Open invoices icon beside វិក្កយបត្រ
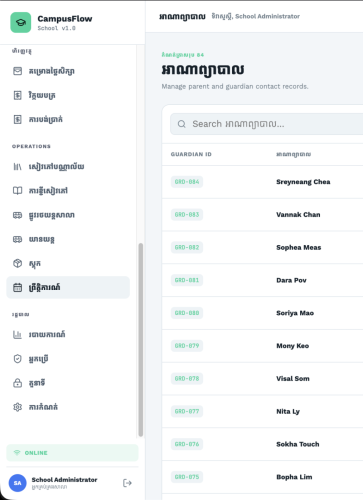The height and width of the screenshot is (500, 363). pyautogui.click(x=17, y=95)
